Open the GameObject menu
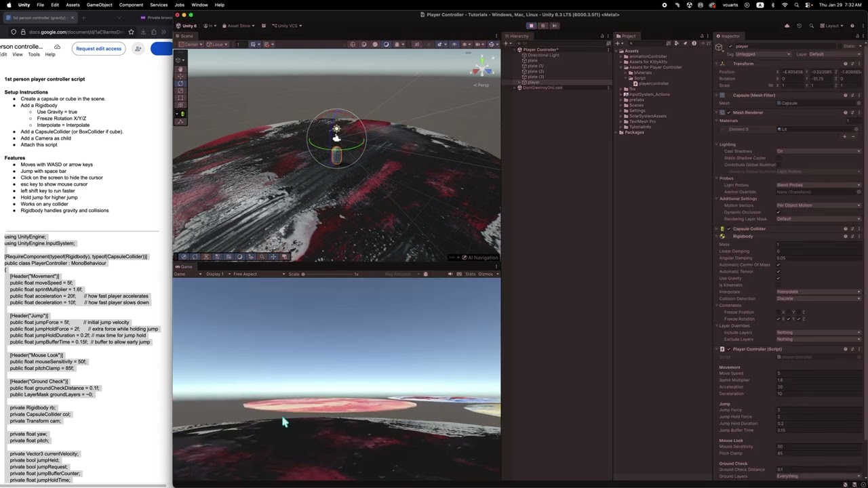The width and height of the screenshot is (868, 488). tap(99, 5)
